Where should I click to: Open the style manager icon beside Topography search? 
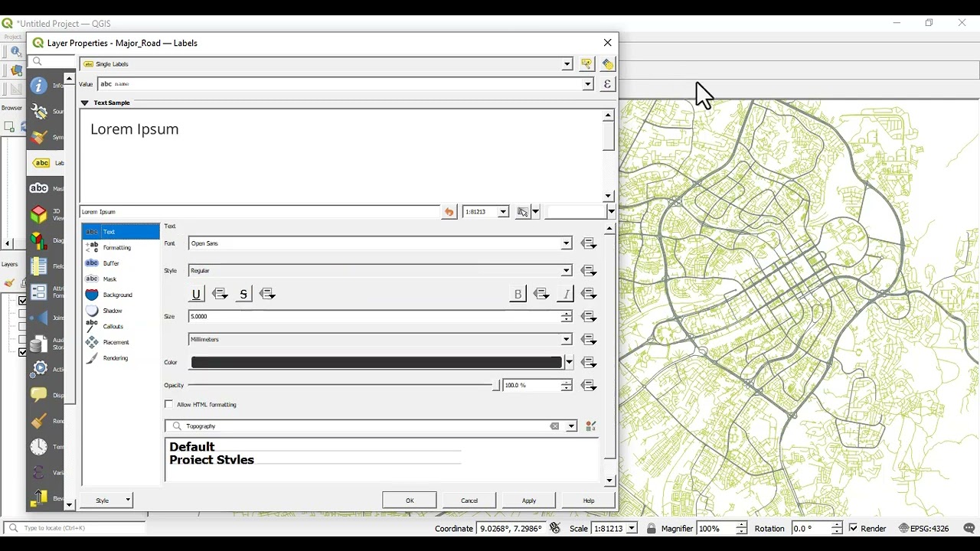coord(590,426)
